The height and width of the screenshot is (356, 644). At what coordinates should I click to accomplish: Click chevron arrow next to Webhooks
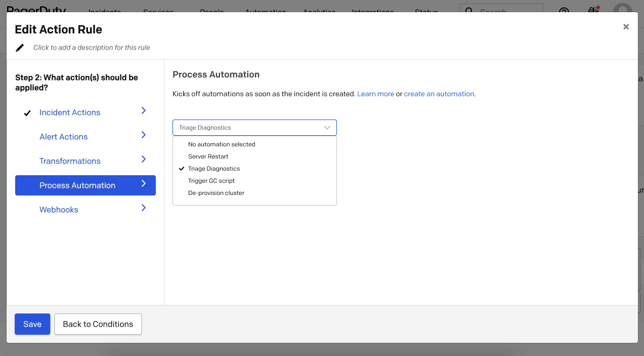pos(144,208)
